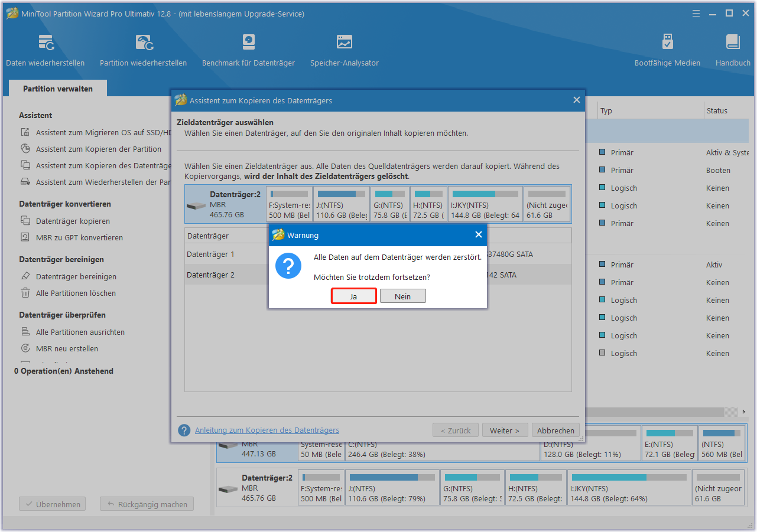Decline the warning by clicking Nein

pos(402,296)
